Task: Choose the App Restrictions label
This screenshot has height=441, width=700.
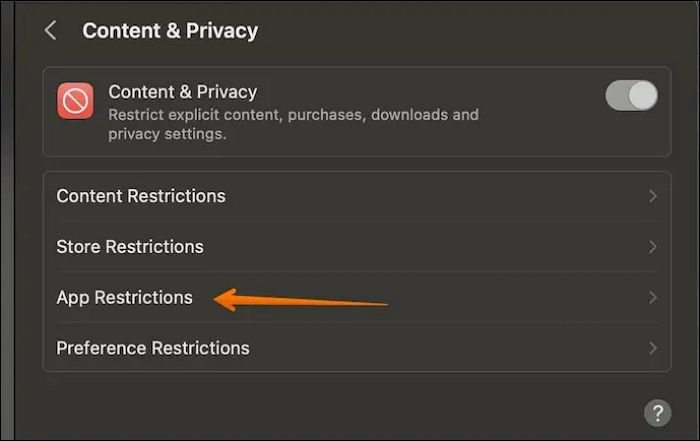Action: 124,298
